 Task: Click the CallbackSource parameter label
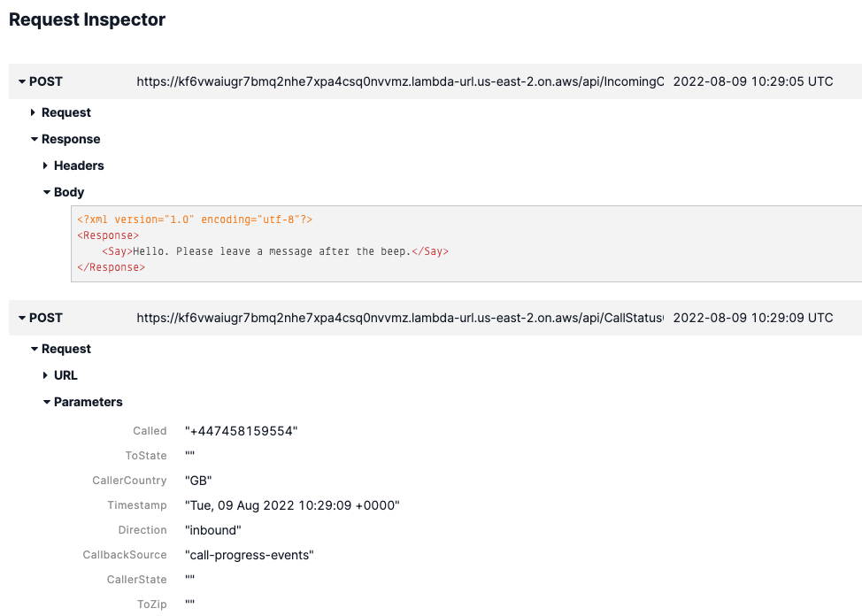click(x=125, y=555)
